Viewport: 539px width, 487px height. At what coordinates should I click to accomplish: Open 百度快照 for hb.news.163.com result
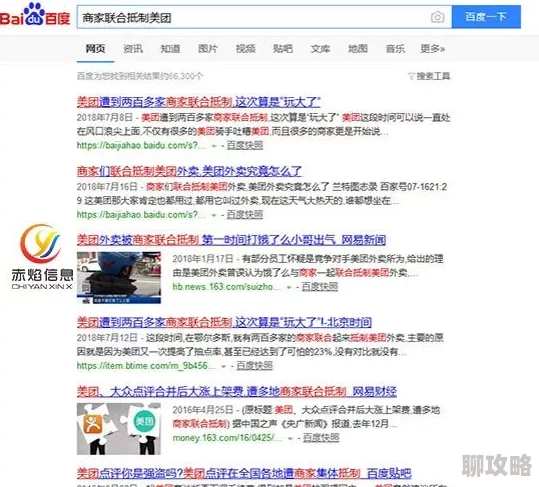320,286
